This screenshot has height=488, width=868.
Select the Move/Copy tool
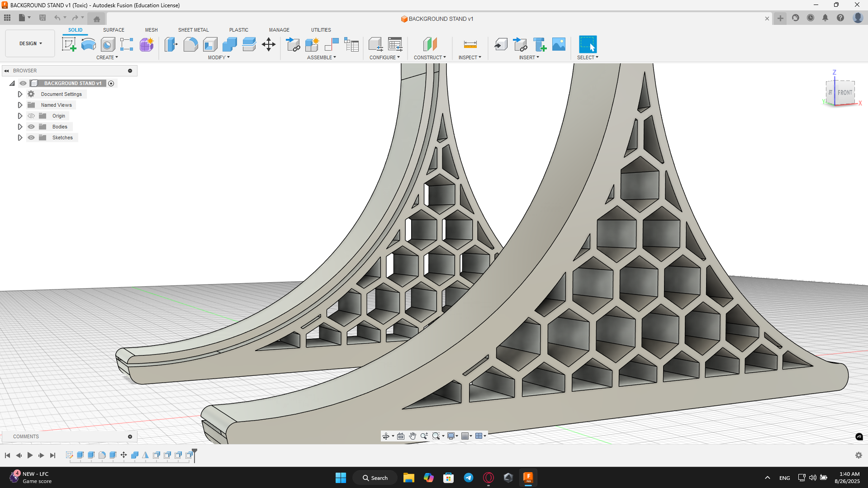[x=269, y=44]
